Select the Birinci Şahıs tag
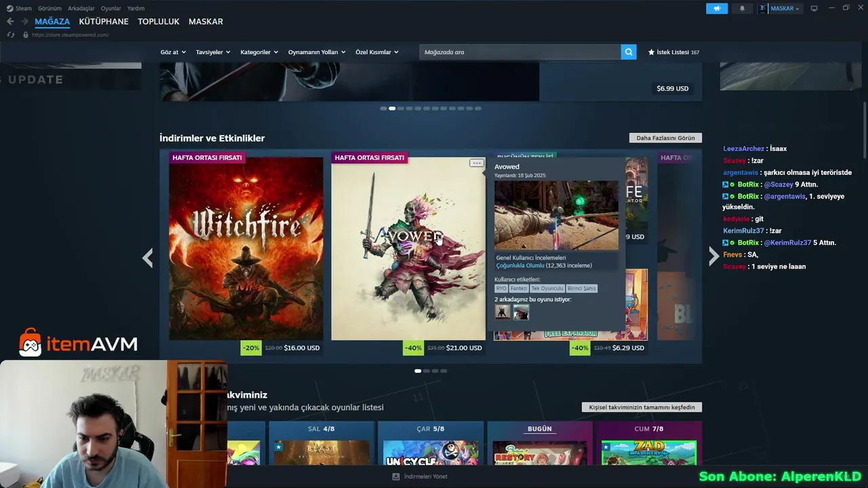The width and height of the screenshot is (868, 488). click(x=582, y=289)
